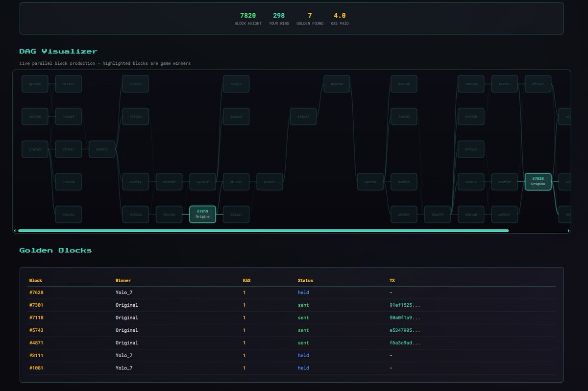Click golden block #7301 cell
This screenshot has width=588, height=391.
pyautogui.click(x=36, y=305)
